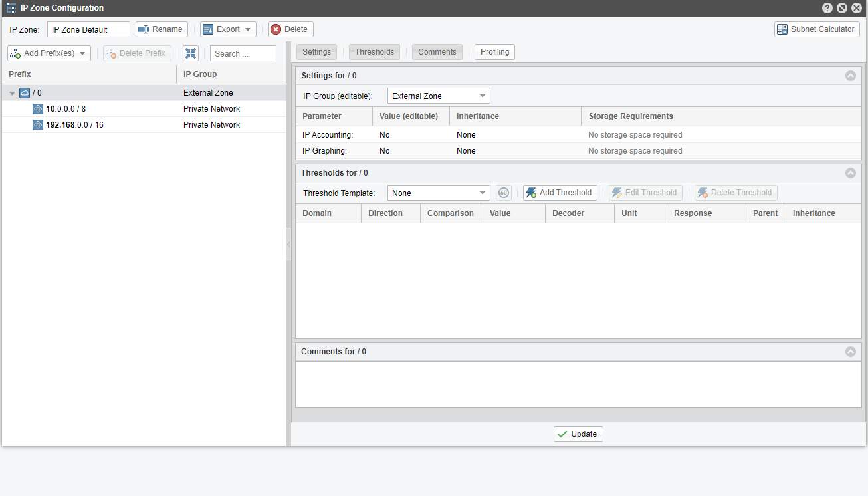868x496 pixels.
Task: Collapse the Settings for / 0 panel
Action: (x=851, y=75)
